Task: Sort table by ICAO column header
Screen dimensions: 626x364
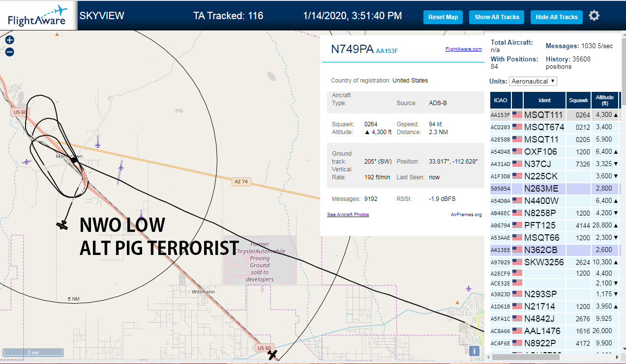Action: click(x=501, y=100)
